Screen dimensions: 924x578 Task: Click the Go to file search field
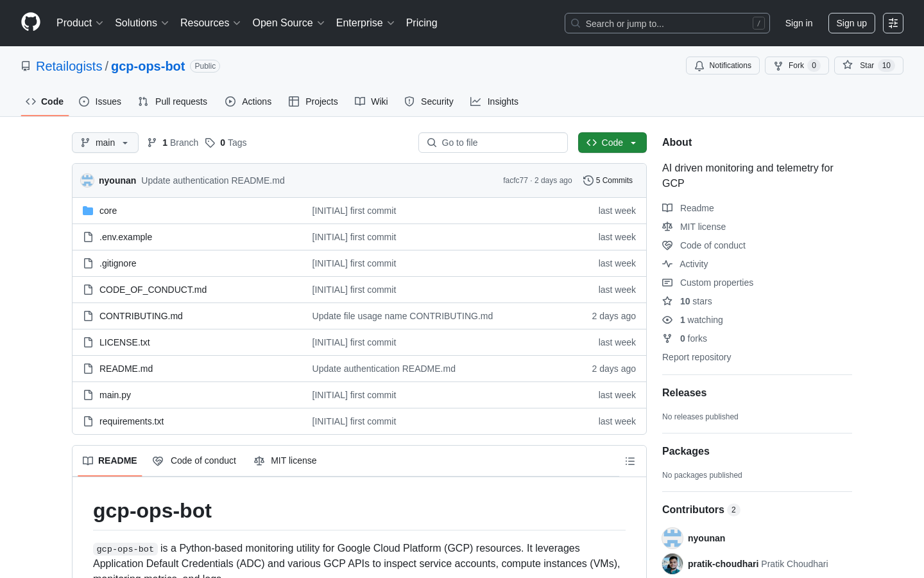493,143
